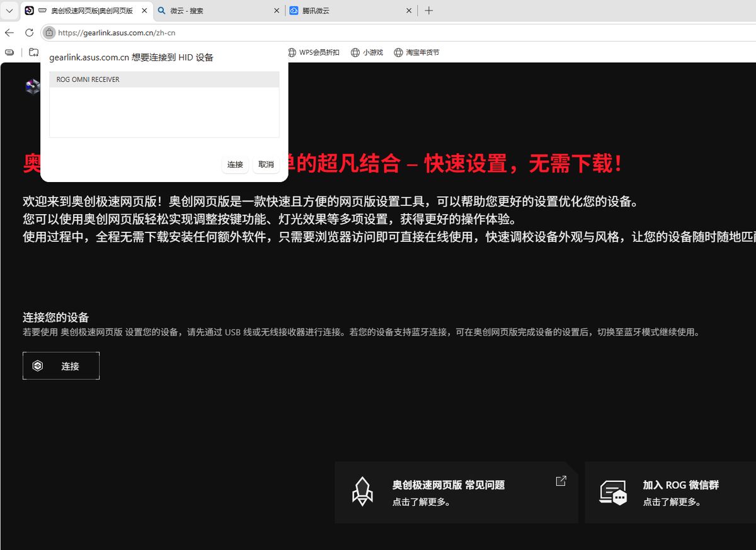Click the site info lock icon
Screen dimensions: 756x550
click(49, 33)
